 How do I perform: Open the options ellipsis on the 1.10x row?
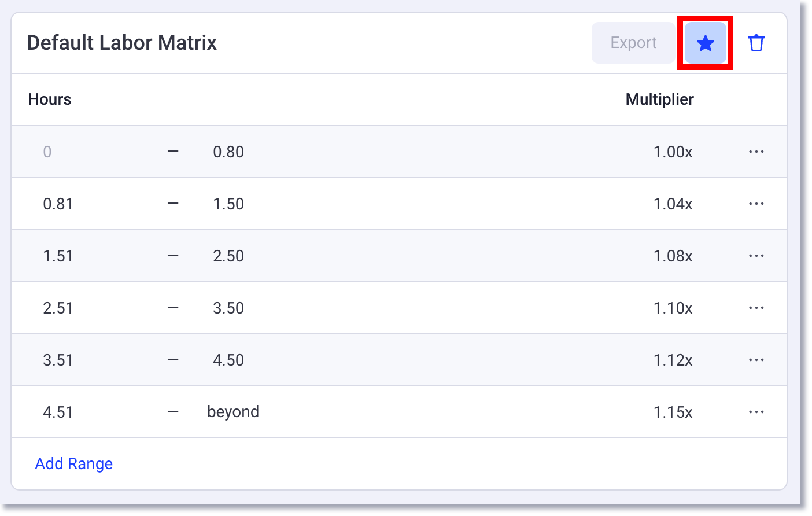click(756, 308)
